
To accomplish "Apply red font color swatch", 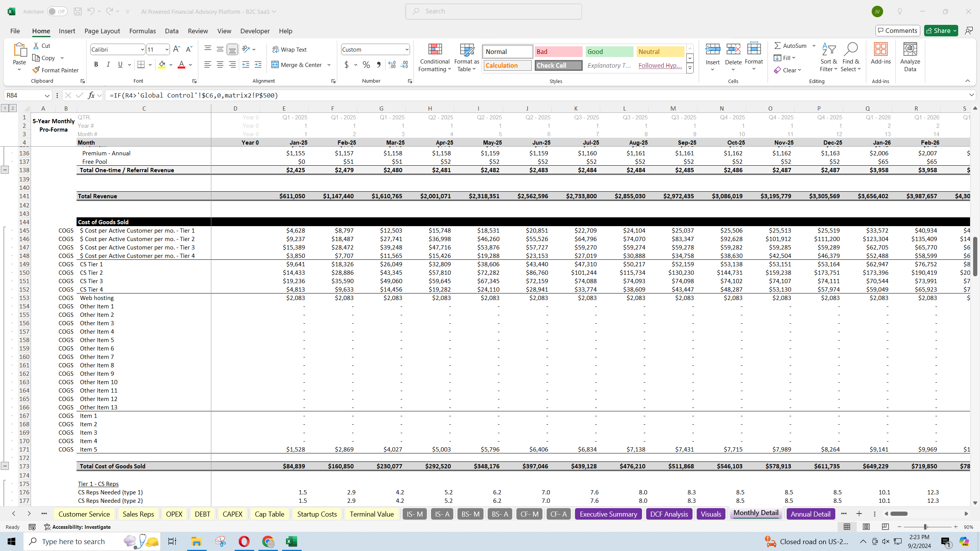I will pos(181,65).
